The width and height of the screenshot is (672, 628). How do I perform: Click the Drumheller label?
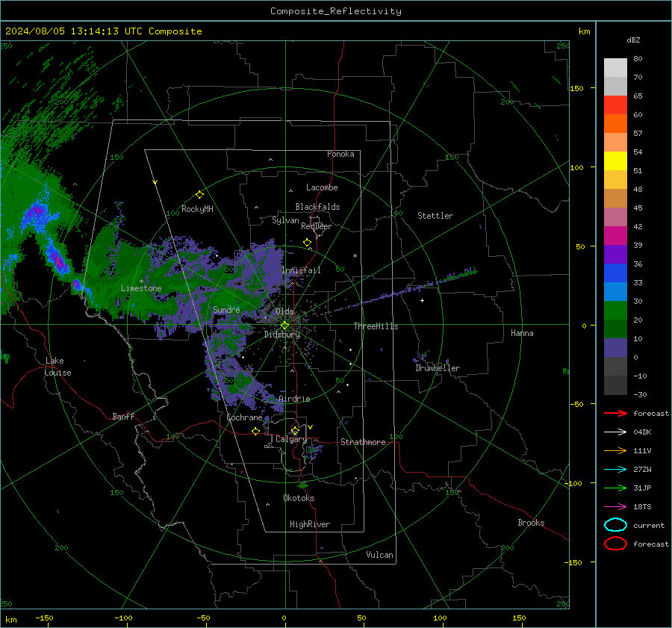coord(438,368)
